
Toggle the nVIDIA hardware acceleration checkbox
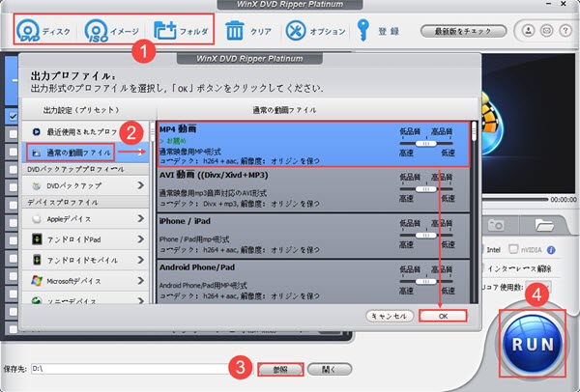coord(513,249)
